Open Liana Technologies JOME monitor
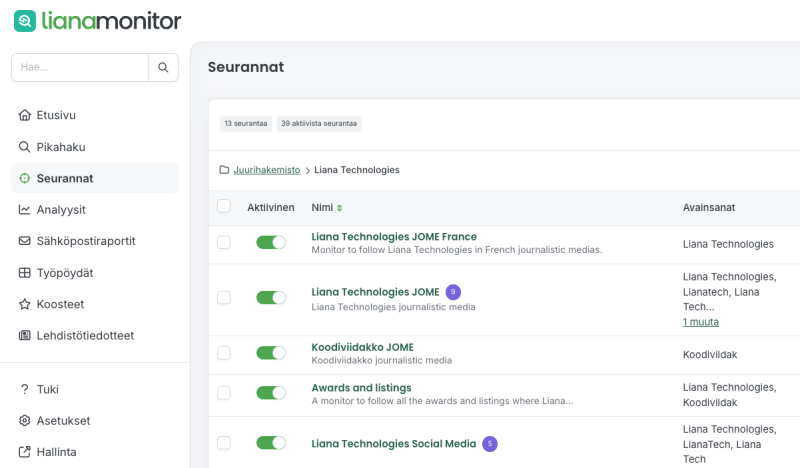800x468 pixels. (x=376, y=292)
